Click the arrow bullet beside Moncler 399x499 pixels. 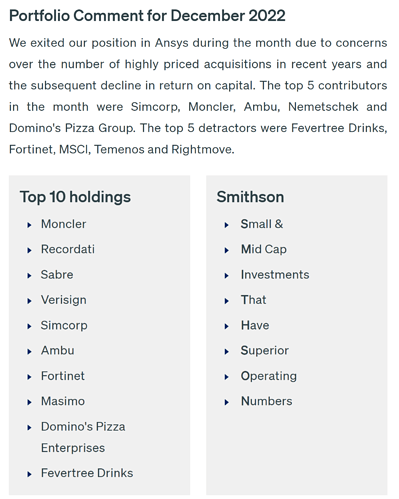click(29, 225)
